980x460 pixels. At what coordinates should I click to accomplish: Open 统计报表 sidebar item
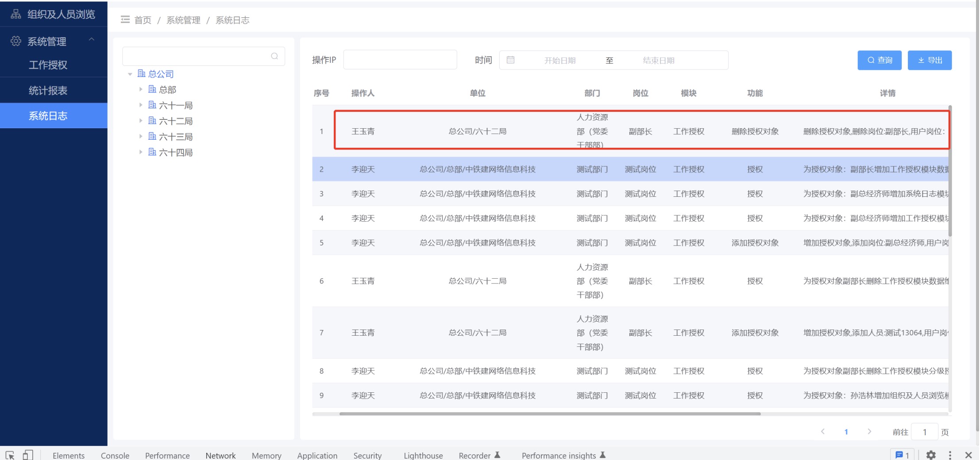(x=54, y=91)
